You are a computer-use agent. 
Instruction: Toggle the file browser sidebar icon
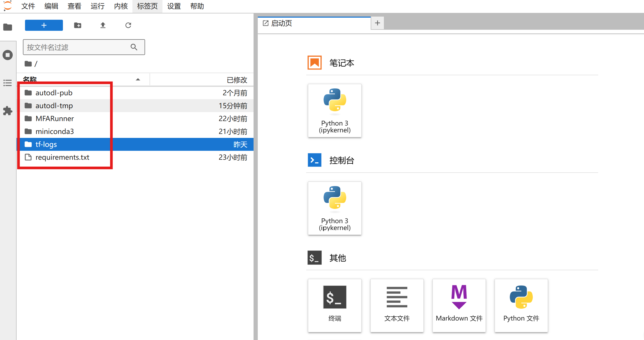click(8, 27)
